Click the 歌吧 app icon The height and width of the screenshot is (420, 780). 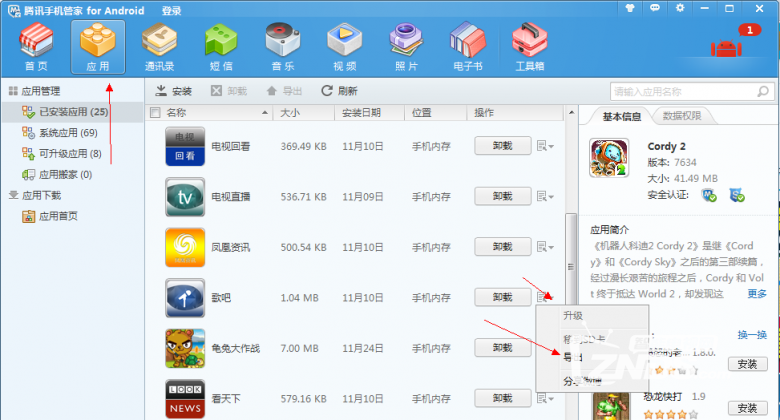tap(185, 298)
